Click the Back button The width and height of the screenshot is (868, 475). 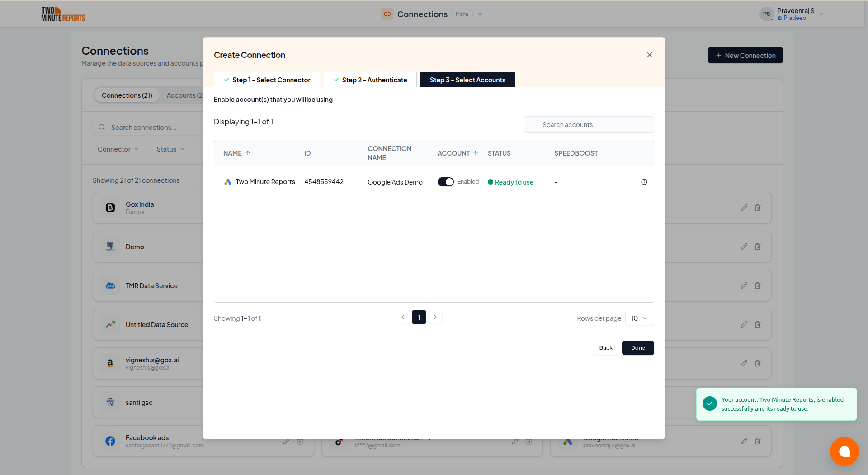coord(605,348)
